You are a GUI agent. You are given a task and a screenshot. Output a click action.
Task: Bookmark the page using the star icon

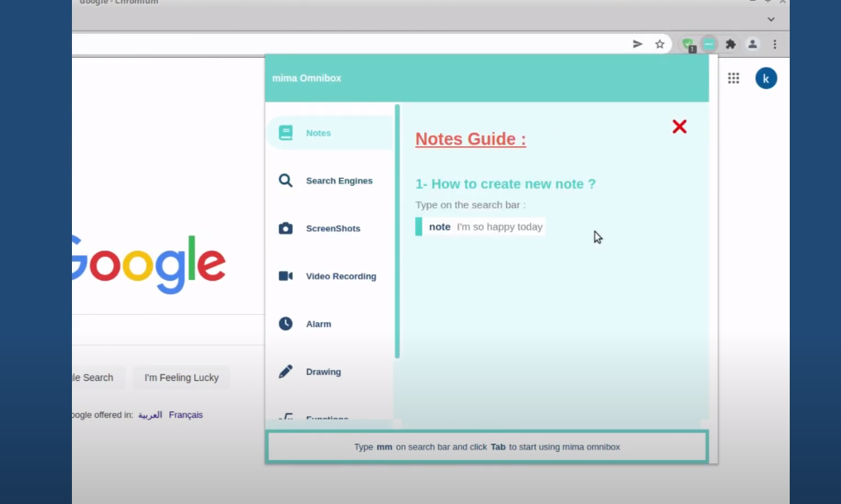point(660,44)
